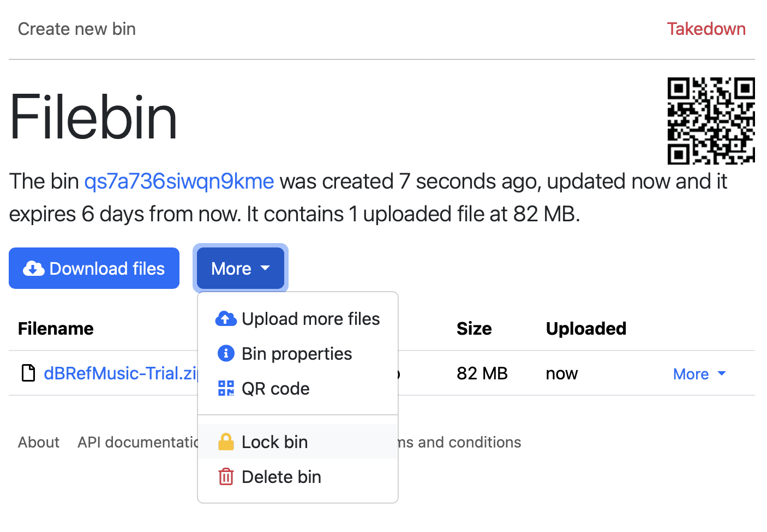The height and width of the screenshot is (532, 767).
Task: Open bin link qs7a736siwqn9kme
Action: click(179, 182)
